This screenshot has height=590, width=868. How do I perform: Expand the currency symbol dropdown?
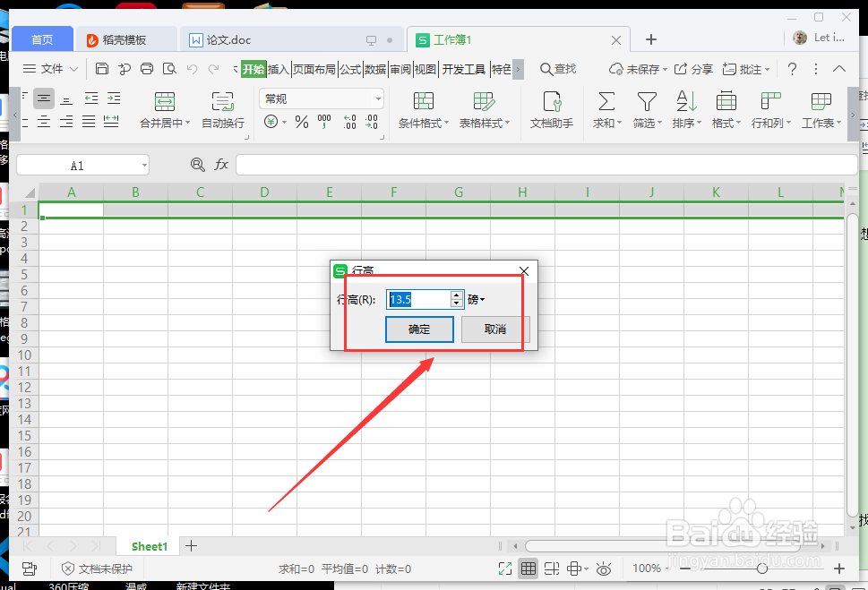pos(285,122)
